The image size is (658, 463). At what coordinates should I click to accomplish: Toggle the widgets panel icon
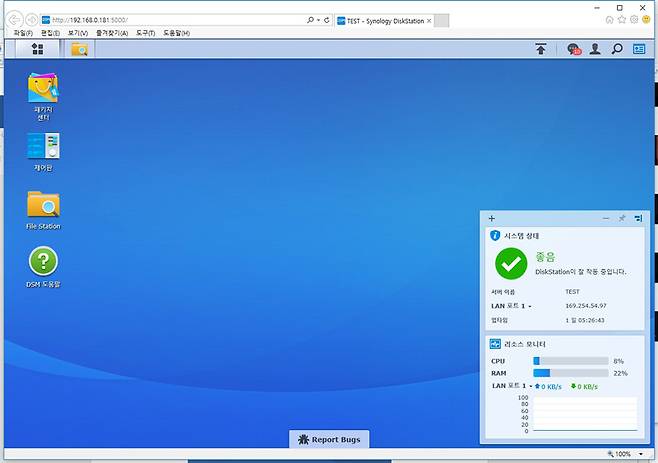tap(639, 49)
